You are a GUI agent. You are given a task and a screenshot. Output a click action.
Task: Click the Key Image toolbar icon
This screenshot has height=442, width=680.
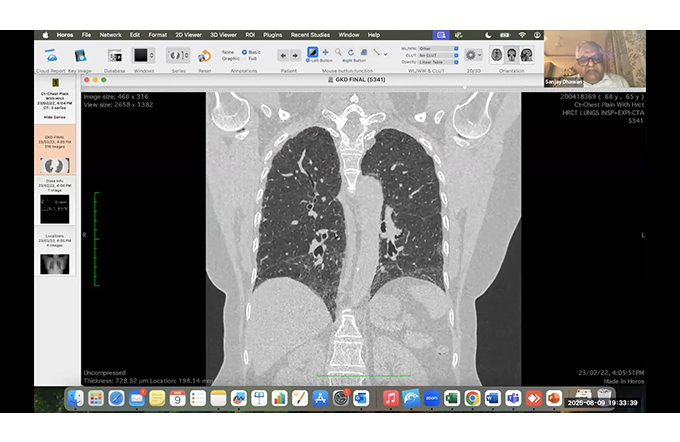pos(80,56)
